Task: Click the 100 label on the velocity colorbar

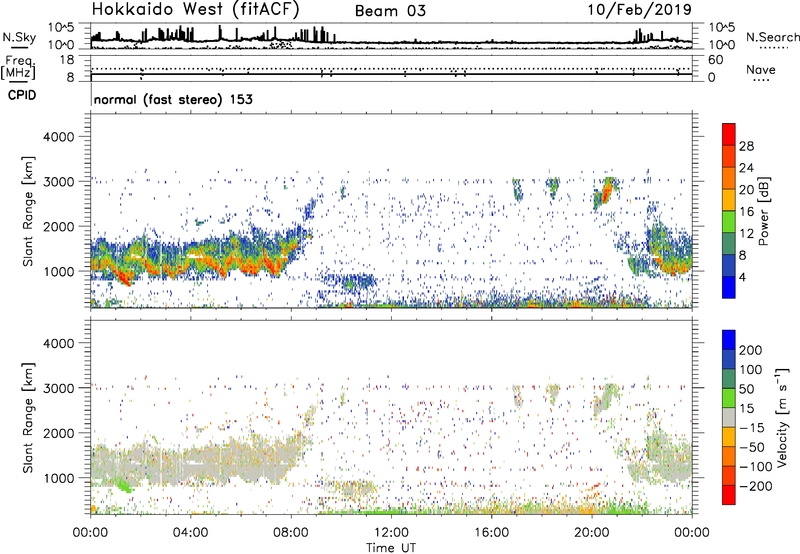Action: 750,369
